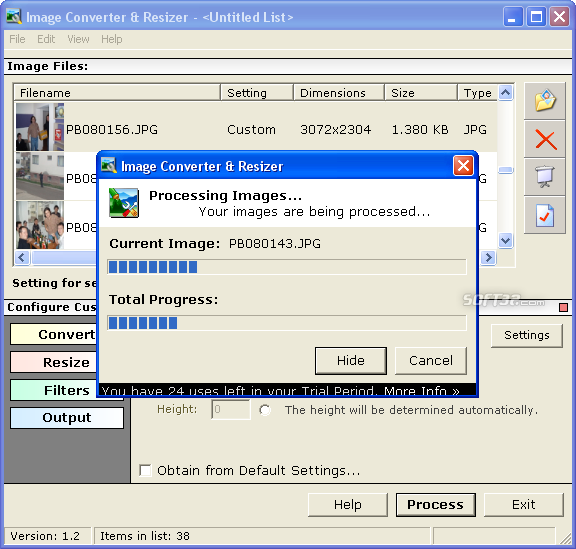Image resolution: width=576 pixels, height=549 pixels.
Task: Sort by the Type column header
Action: [x=478, y=93]
